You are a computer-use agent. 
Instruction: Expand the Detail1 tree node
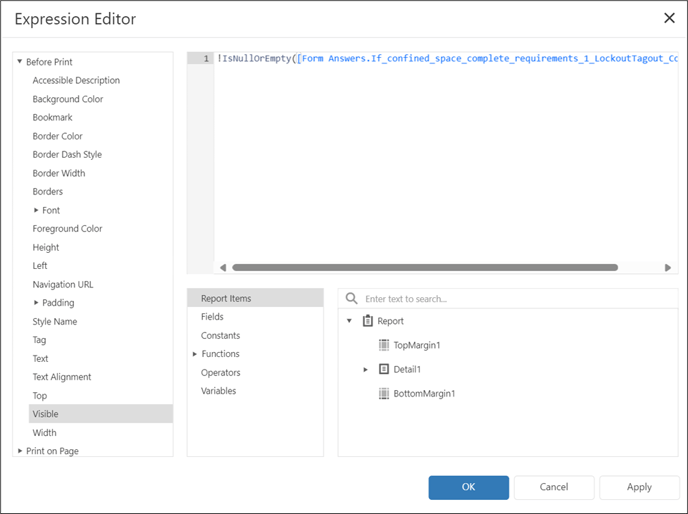coord(366,370)
